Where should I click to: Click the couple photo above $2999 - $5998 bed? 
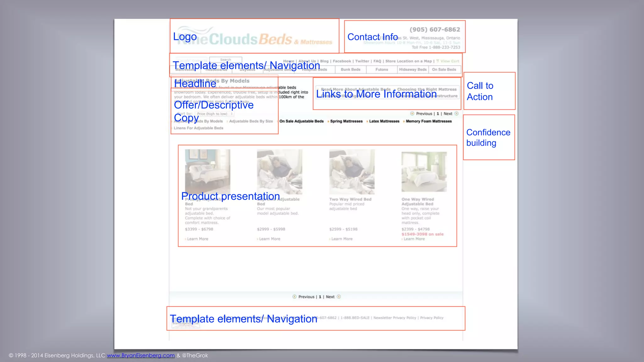coord(280,172)
